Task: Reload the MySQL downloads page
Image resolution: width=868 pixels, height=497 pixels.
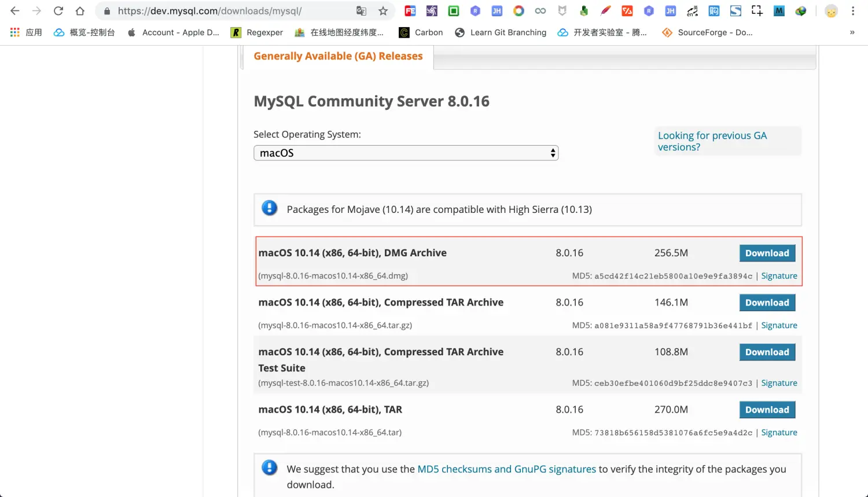Action: click(x=58, y=11)
